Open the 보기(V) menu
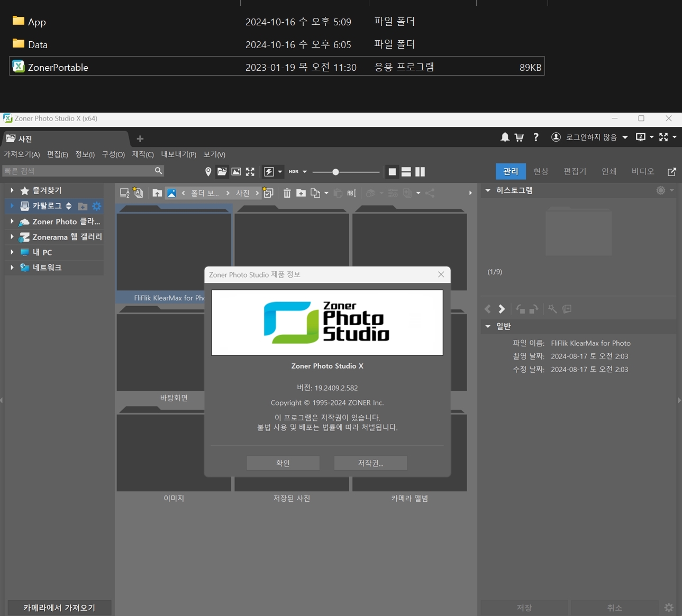 [214, 154]
